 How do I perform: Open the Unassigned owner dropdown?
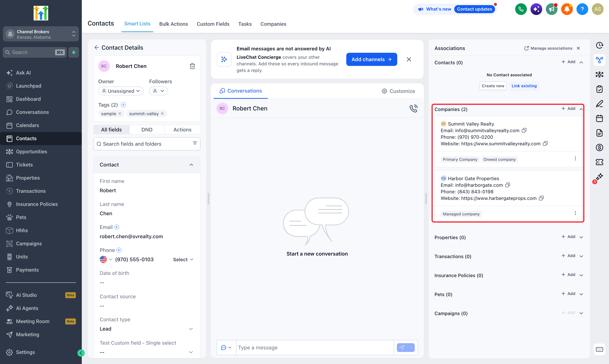pos(121,91)
